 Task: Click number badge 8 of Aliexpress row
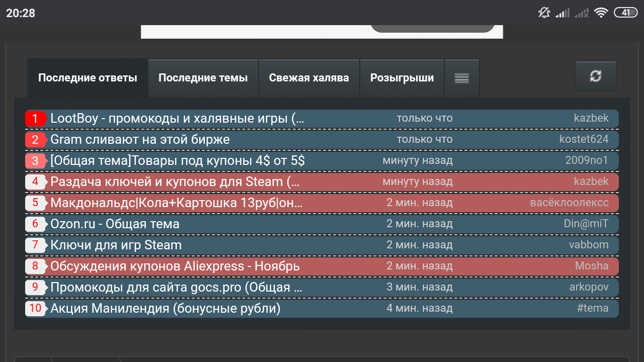tap(35, 266)
